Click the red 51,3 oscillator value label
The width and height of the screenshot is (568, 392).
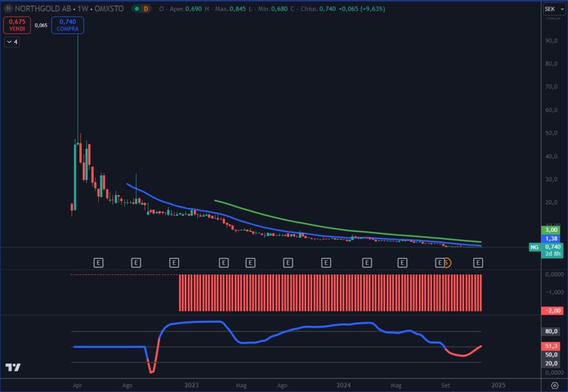point(551,345)
